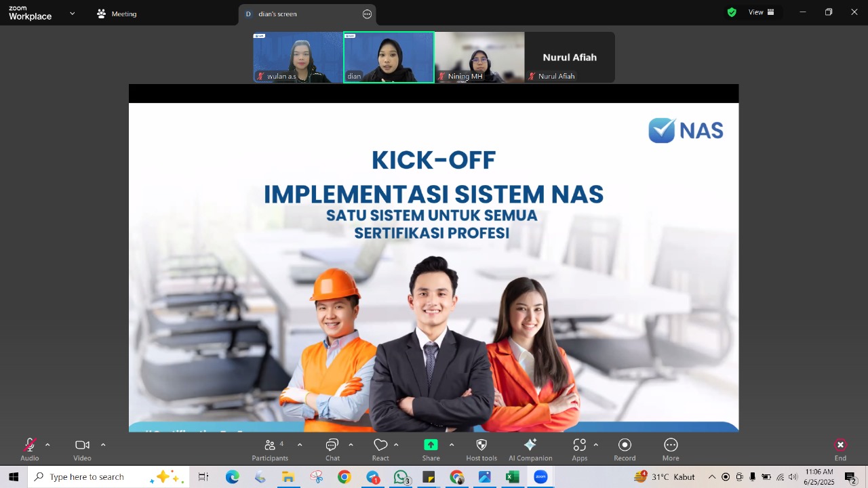Screen dimensions: 868x488
Task: Expand video options caret next to Video
Action: pos(103,445)
